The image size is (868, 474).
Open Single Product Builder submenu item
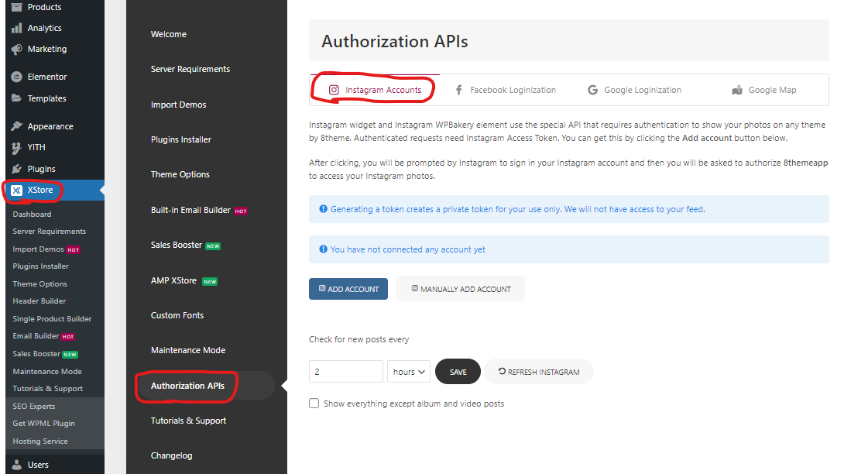pyautogui.click(x=52, y=318)
